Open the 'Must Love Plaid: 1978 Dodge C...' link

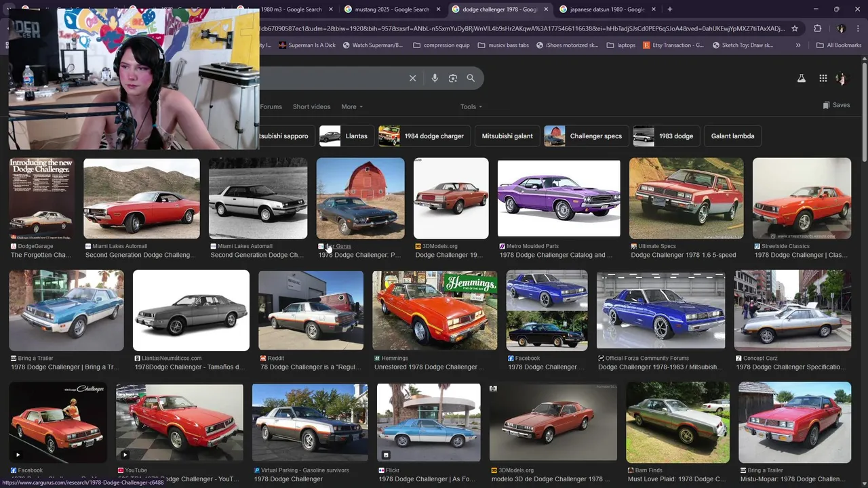(x=677, y=479)
